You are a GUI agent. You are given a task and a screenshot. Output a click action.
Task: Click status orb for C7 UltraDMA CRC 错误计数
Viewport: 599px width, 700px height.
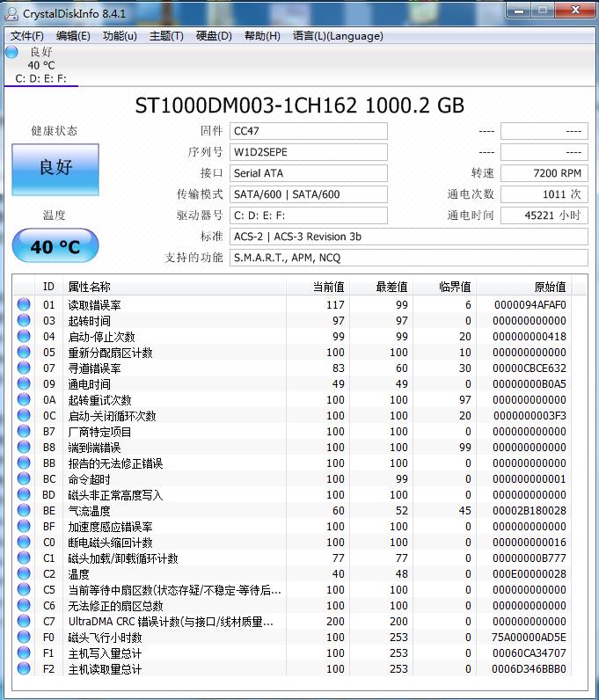click(24, 621)
